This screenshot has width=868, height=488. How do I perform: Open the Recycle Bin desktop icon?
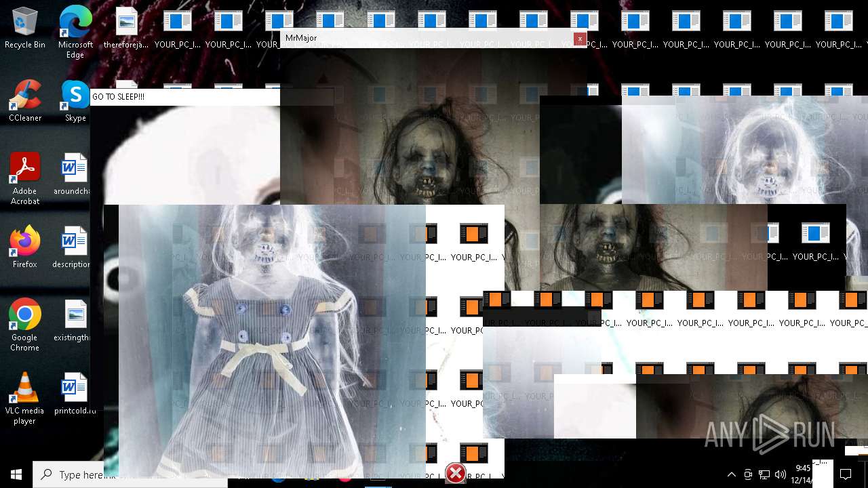(25, 28)
